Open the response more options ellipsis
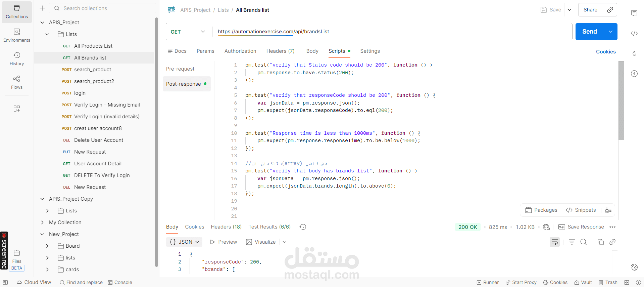 (x=612, y=227)
